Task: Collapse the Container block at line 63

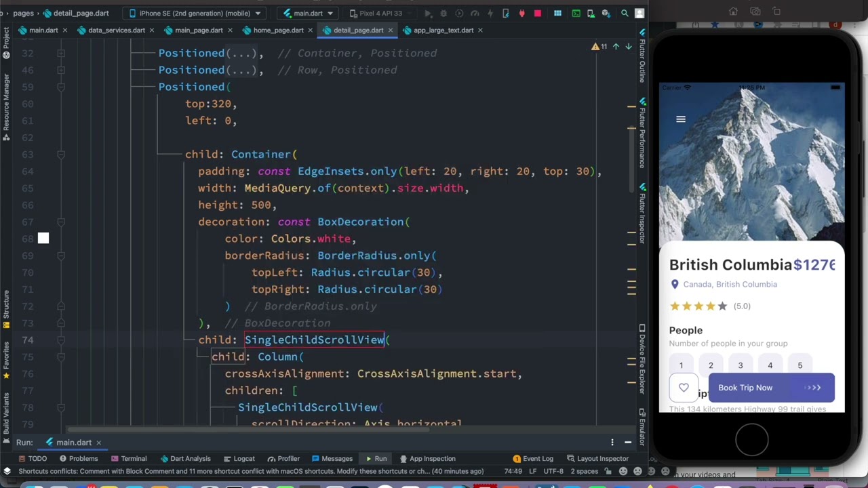Action: (x=61, y=155)
